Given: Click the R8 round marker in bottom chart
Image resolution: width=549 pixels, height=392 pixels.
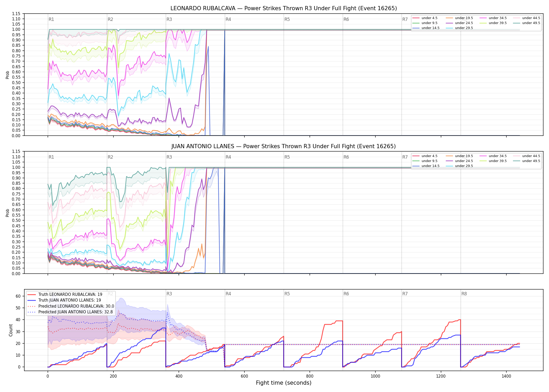Looking at the screenshot, I should (464, 294).
